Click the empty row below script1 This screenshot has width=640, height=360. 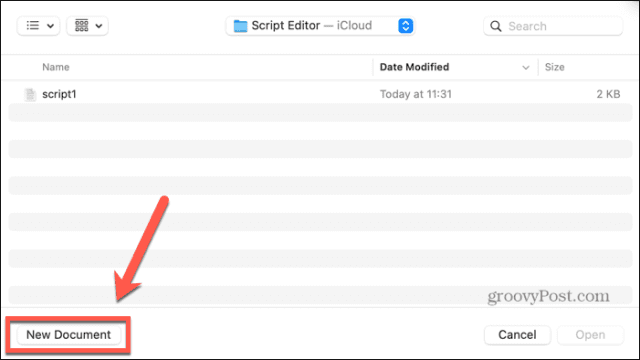click(x=320, y=113)
